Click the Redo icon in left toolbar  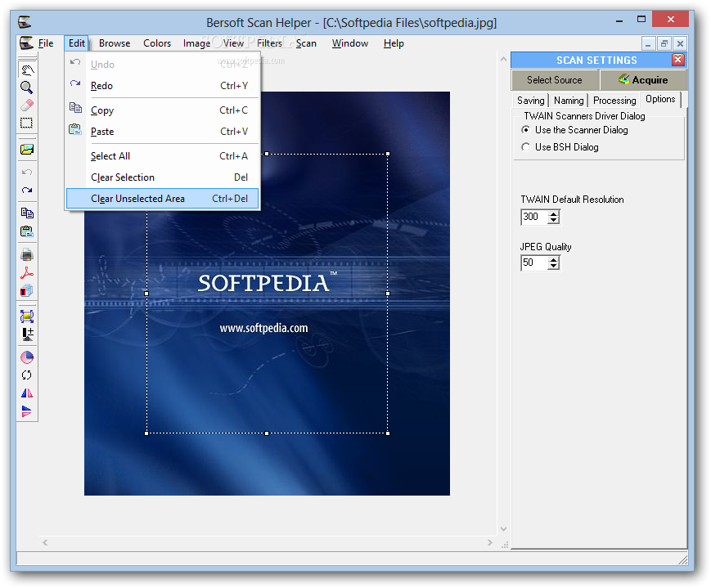click(x=27, y=191)
